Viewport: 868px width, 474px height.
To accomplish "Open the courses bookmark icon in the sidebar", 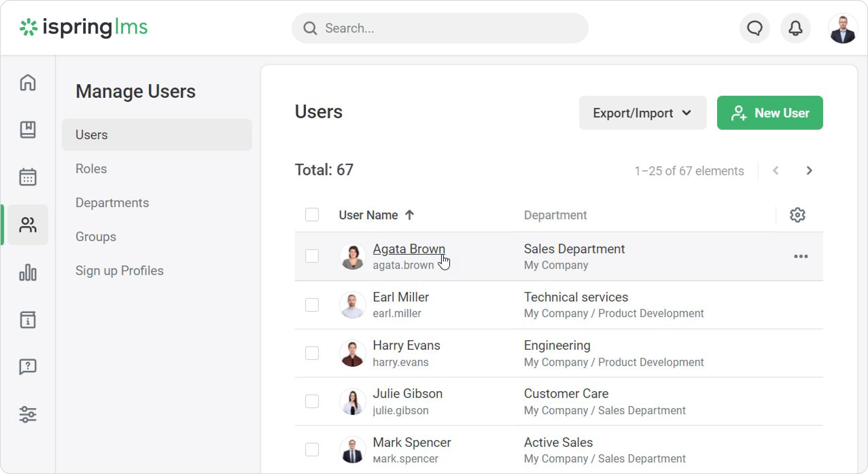I will click(28, 130).
